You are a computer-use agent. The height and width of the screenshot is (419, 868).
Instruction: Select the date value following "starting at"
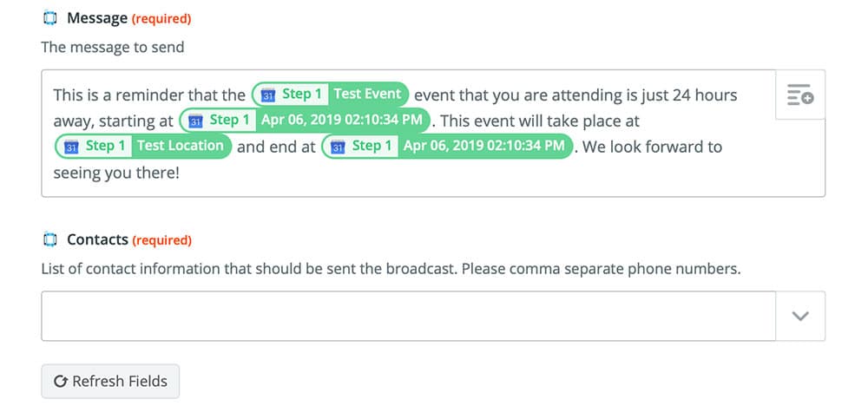(342, 121)
